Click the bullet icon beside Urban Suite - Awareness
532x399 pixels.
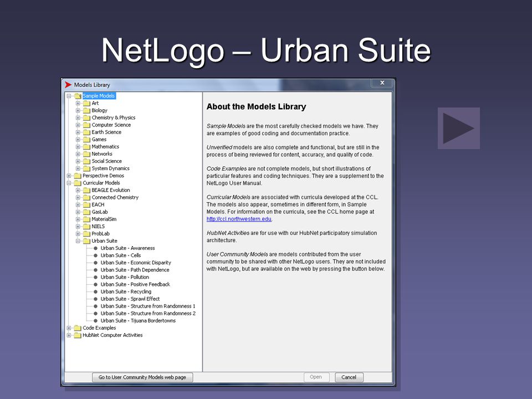(x=96, y=248)
